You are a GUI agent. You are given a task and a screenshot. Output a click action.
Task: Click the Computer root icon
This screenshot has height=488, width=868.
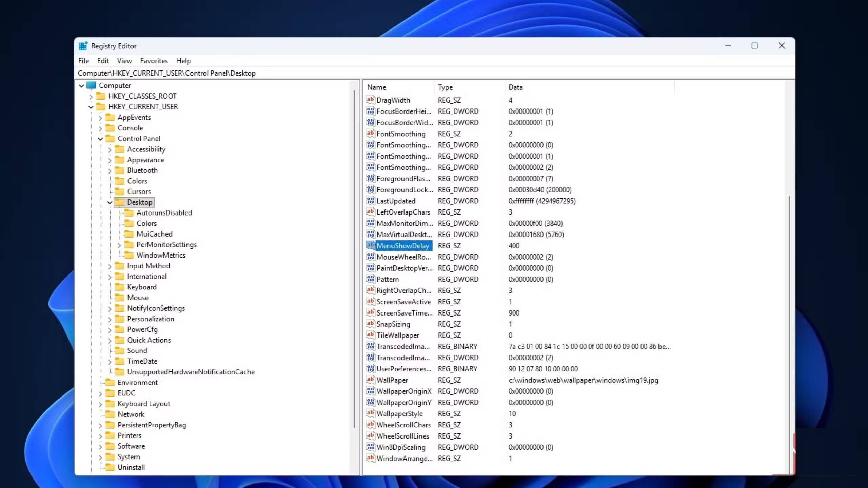[x=91, y=85]
